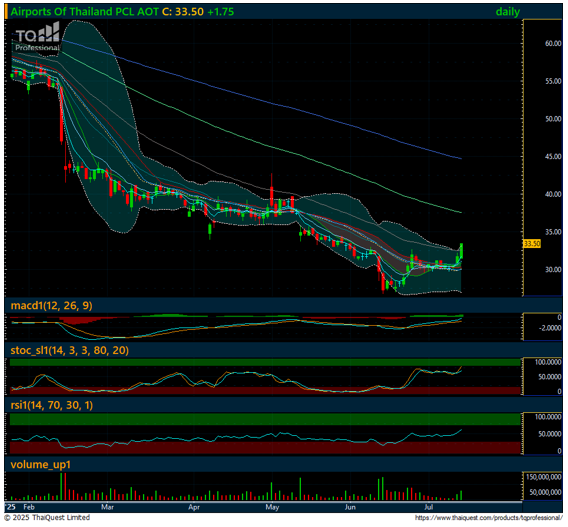Click the 'Jun' date axis label
The image size is (568, 527).
350,507
